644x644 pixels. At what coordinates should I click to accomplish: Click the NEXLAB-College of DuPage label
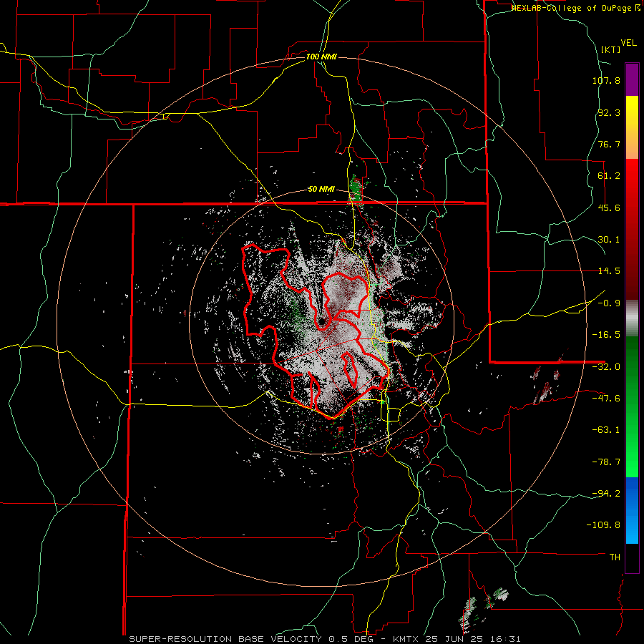[x=575, y=8]
